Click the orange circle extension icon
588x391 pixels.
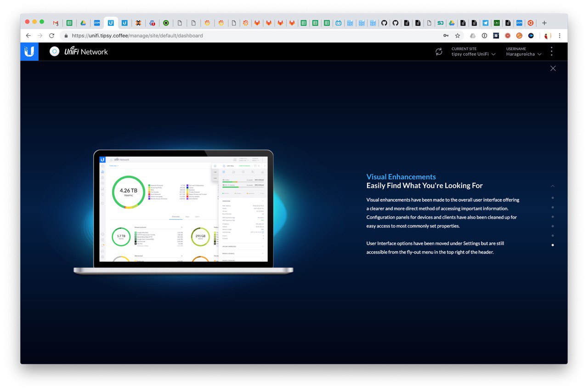click(x=519, y=35)
